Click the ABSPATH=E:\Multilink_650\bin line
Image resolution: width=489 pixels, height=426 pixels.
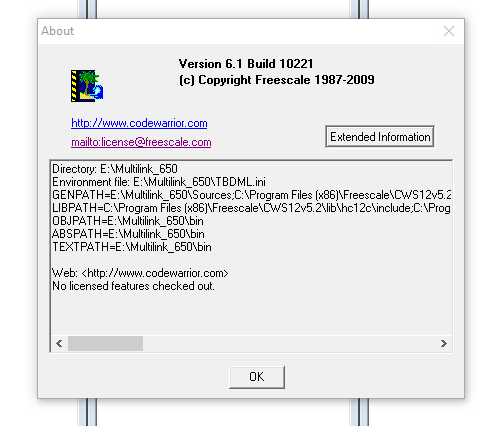pos(128,234)
